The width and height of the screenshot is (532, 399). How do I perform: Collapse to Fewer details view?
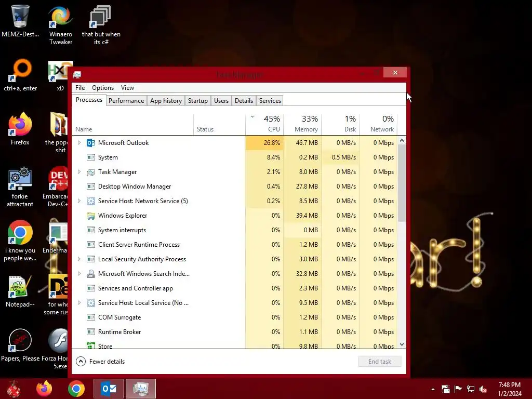(x=100, y=362)
